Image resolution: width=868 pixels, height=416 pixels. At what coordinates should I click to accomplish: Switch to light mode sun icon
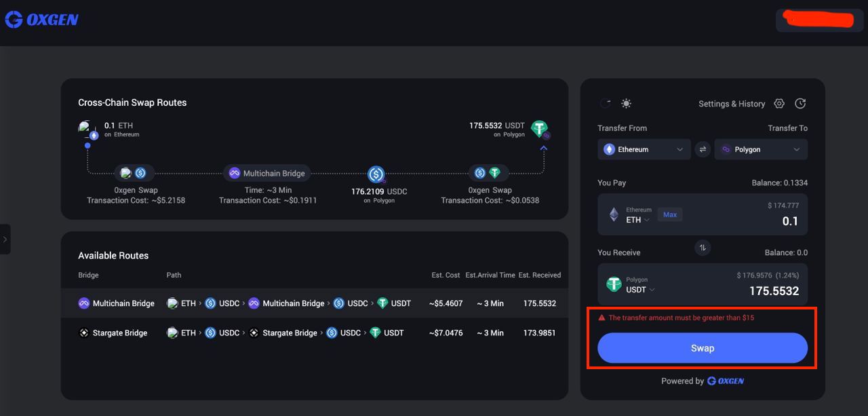point(627,103)
